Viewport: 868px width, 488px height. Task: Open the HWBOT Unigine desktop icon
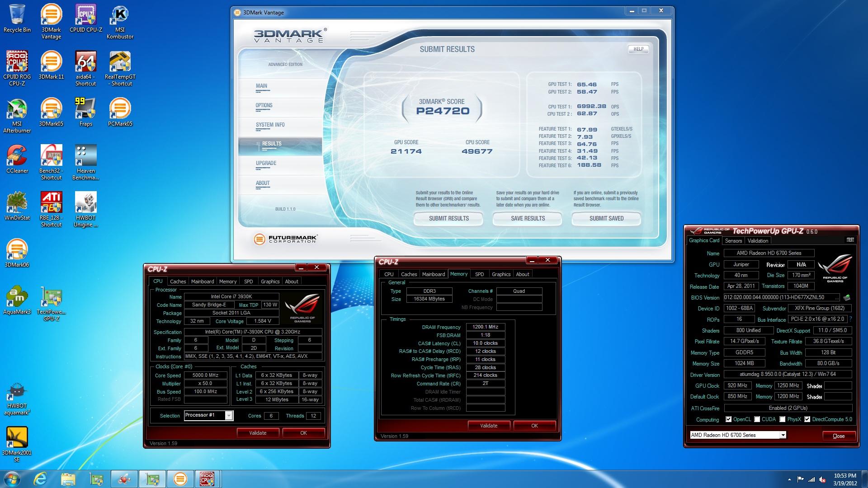click(x=86, y=209)
